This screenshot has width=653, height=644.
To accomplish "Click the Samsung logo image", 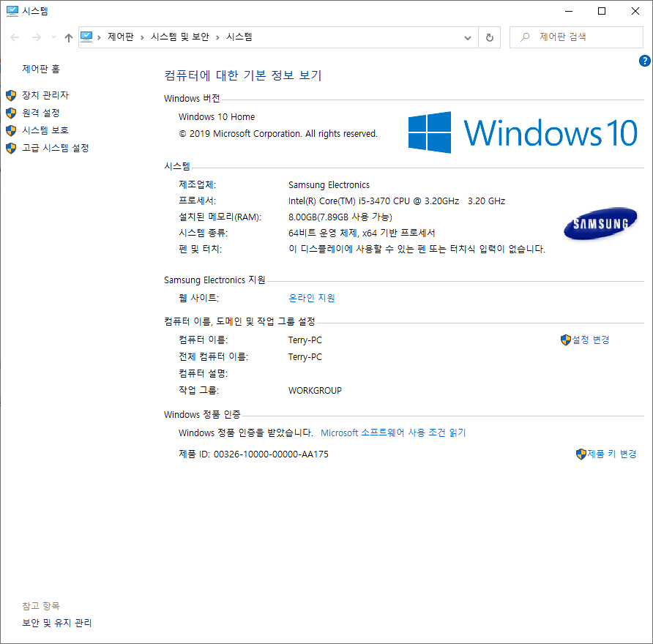I will (x=600, y=224).
